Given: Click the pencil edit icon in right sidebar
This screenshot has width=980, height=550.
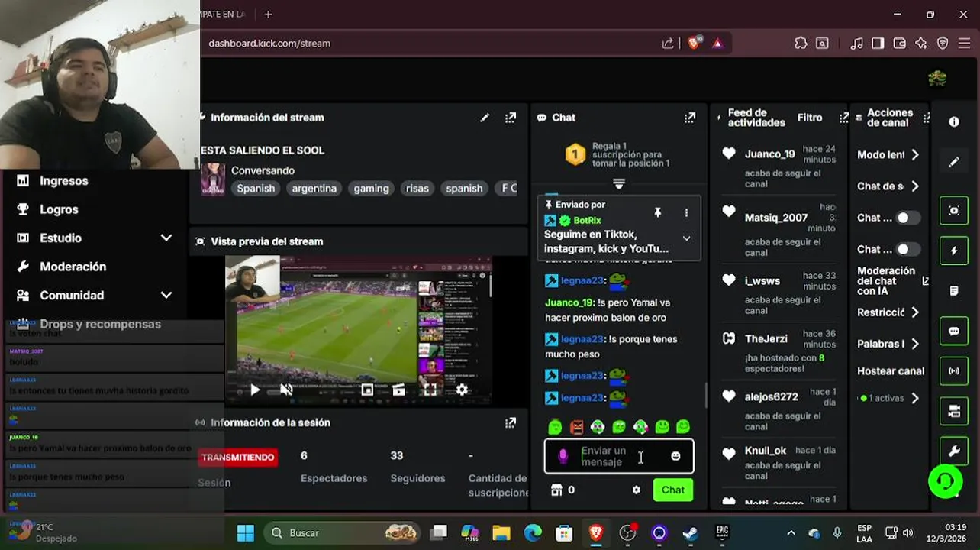Looking at the screenshot, I should (954, 162).
